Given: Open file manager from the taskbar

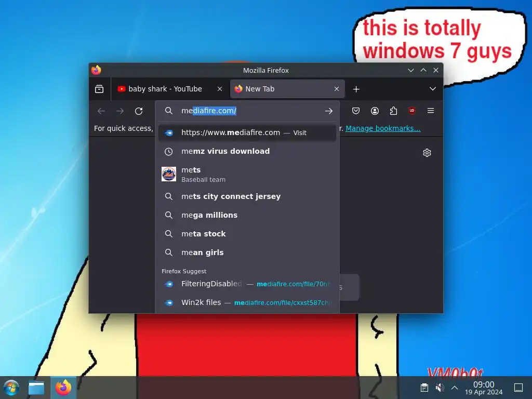Looking at the screenshot, I should click(x=36, y=388).
